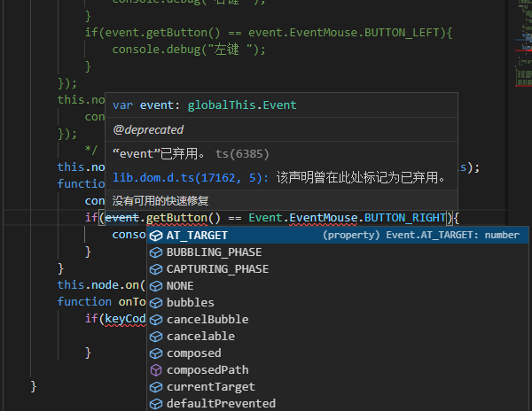The image size is (532, 411).
Task: Choose cancelBubble from completions
Action: point(338,320)
